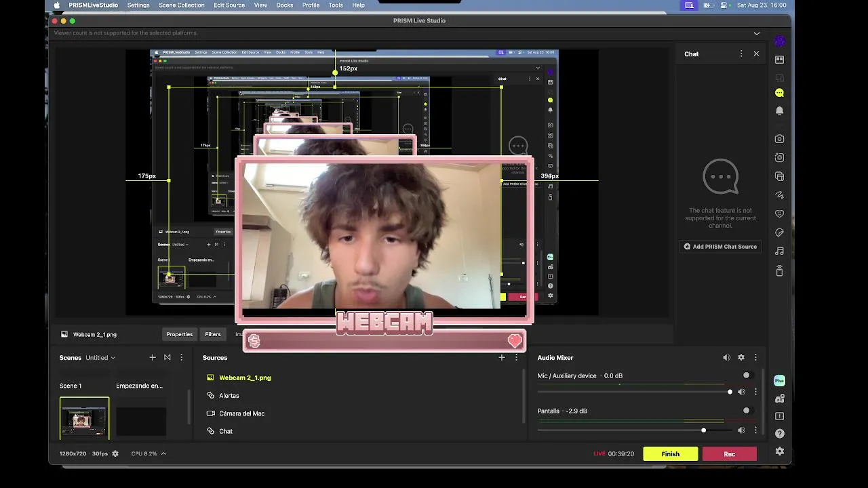Open the Audio Mixer three-dot menu
This screenshot has width=868, height=488.
click(x=755, y=357)
